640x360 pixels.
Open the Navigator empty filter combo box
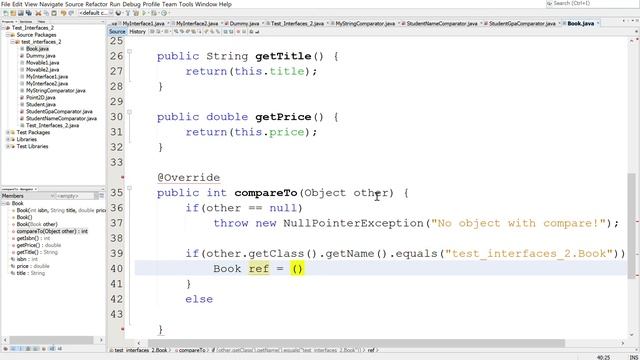pos(76,196)
